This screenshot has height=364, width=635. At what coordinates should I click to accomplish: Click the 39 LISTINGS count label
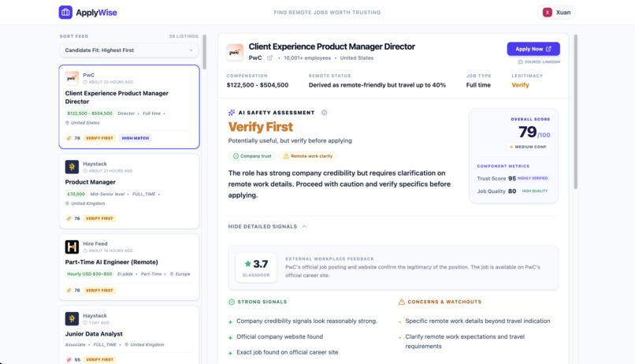coord(184,36)
